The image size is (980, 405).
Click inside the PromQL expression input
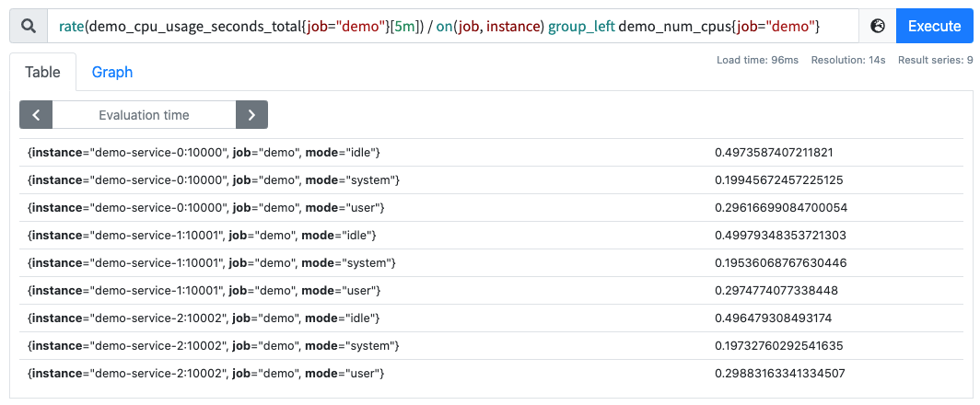coord(453,27)
